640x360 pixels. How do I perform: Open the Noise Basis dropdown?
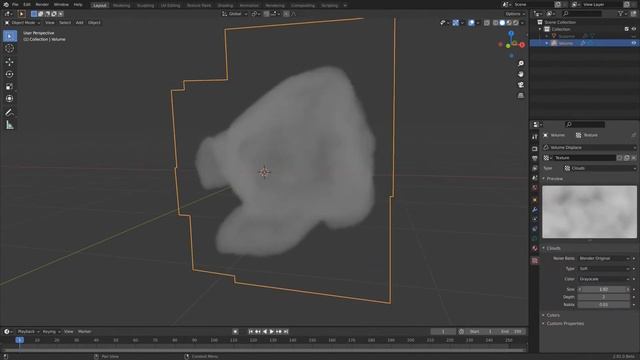point(604,258)
